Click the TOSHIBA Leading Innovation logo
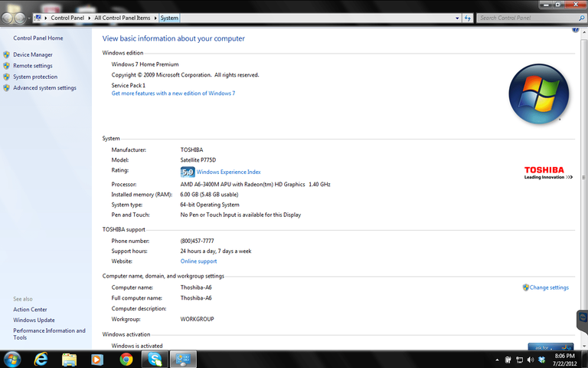Viewport: 588px width, 368px height. tap(547, 173)
